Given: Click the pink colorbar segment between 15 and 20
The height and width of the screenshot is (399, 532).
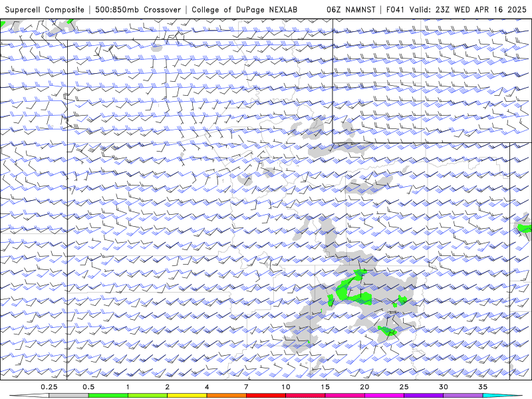Looking at the screenshot, I should tap(344, 396).
